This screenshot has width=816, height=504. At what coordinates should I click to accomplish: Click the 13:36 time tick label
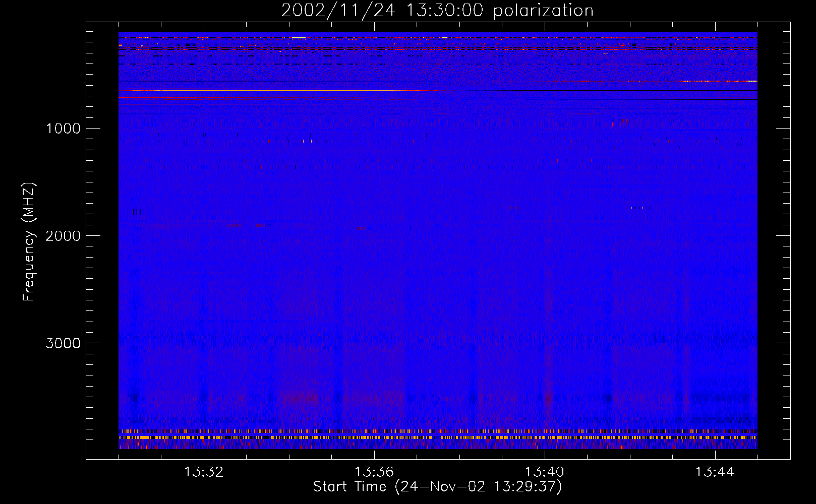click(x=374, y=472)
